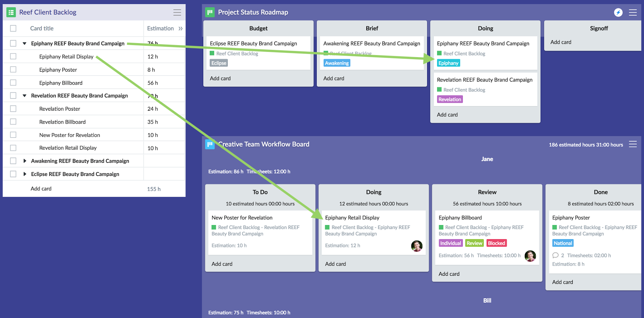Click the Card title column header

coord(42,29)
